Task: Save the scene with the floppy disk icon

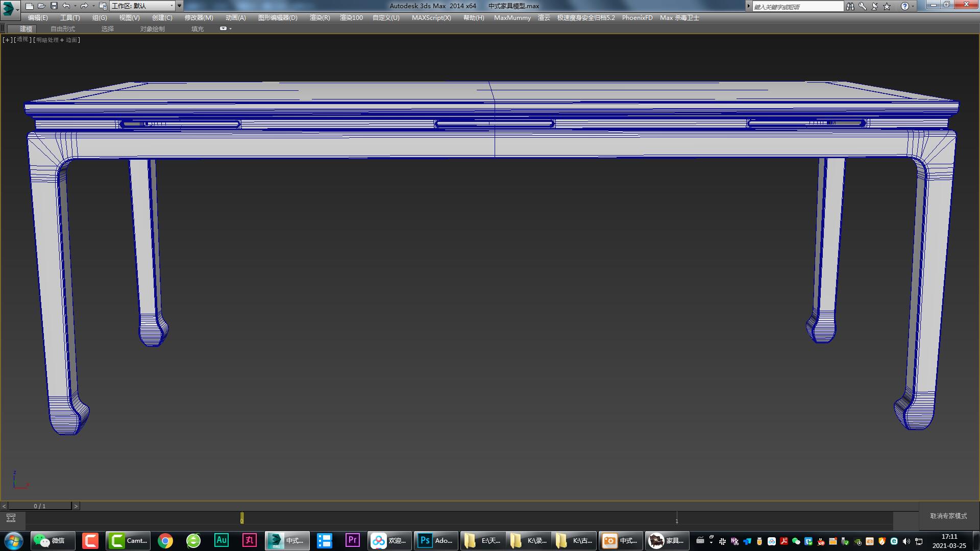Action: (54, 6)
